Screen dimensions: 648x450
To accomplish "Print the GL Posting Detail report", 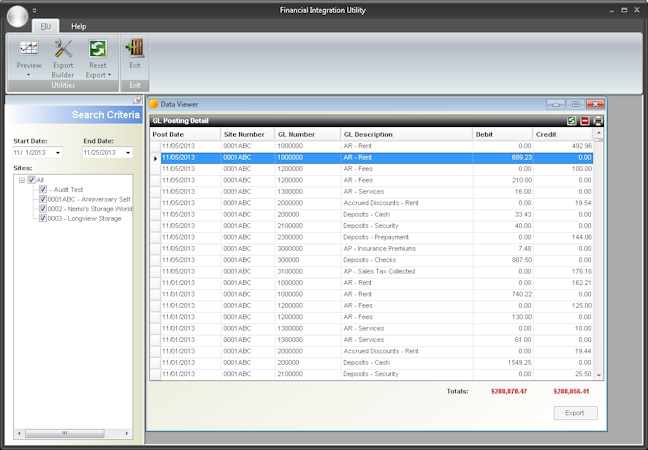I will [598, 121].
